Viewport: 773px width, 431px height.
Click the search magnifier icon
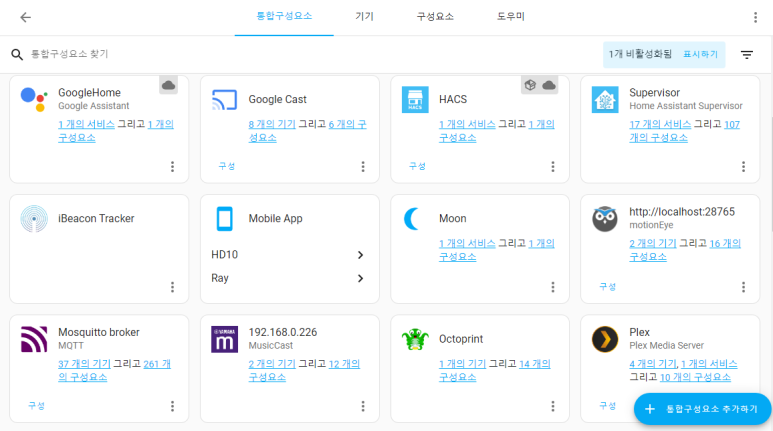pos(17,54)
